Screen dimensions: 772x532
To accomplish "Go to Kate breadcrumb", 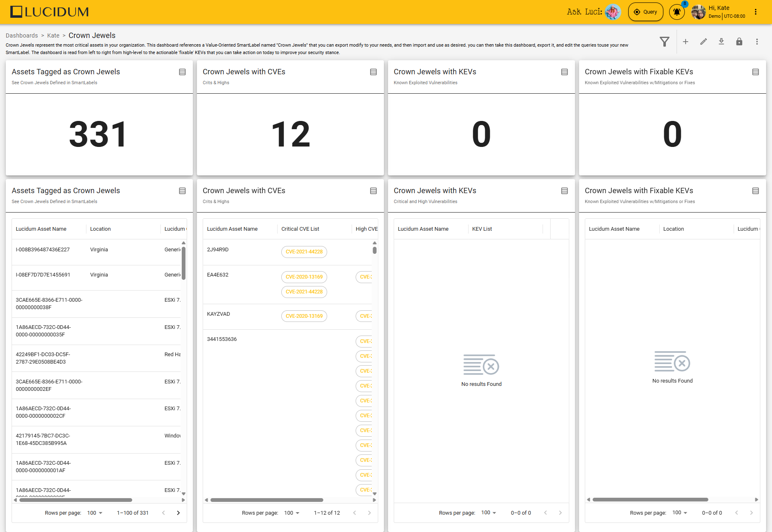I will [53, 35].
